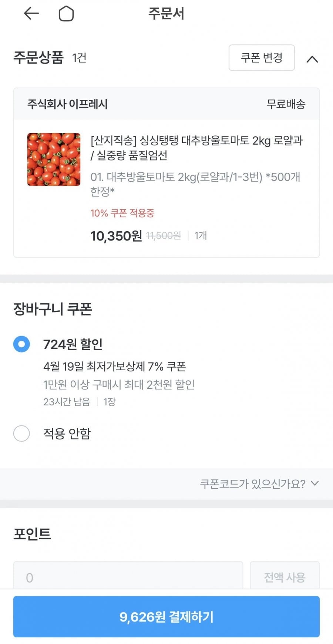Select the 724원 할인 coupon radio
The height and width of the screenshot is (644, 333).
coord(21,344)
